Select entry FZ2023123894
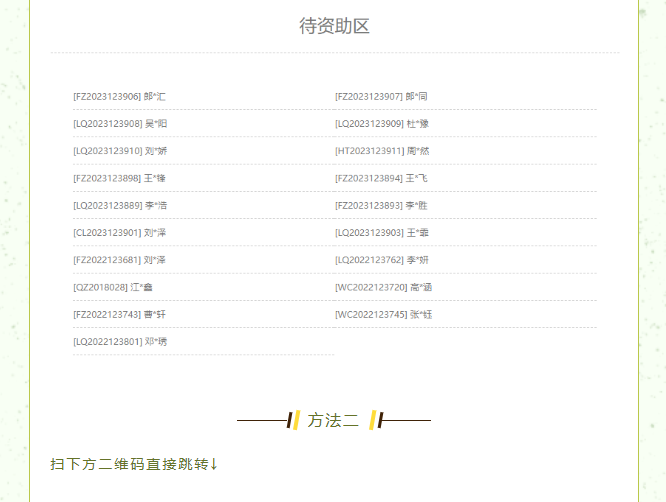 click(381, 178)
